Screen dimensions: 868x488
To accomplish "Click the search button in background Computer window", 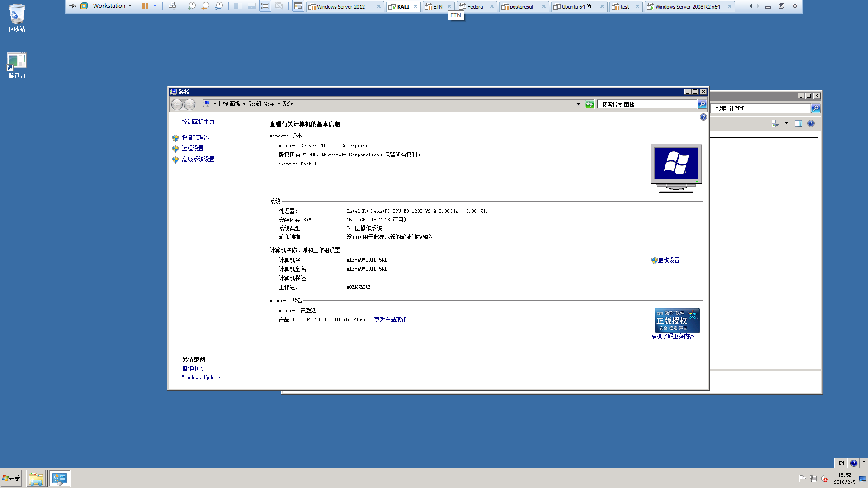I will click(815, 108).
